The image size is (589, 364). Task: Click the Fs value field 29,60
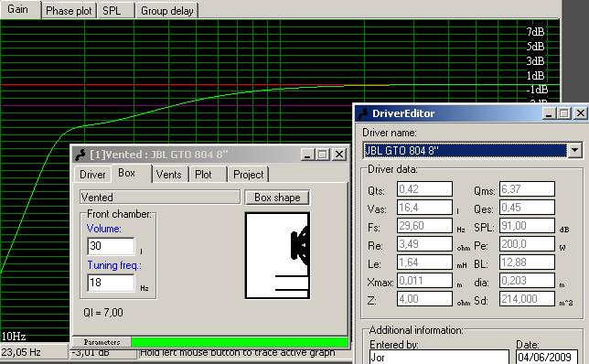[424, 226]
